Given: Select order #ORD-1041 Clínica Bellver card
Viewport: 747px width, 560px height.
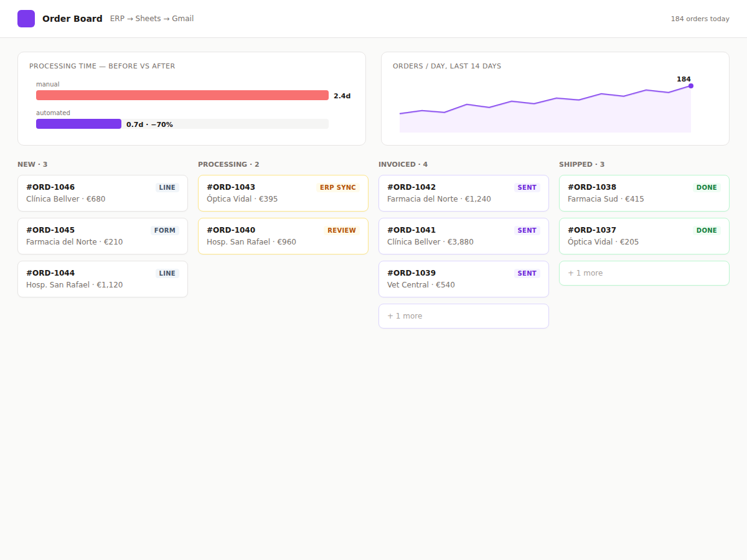Looking at the screenshot, I should [464, 236].
